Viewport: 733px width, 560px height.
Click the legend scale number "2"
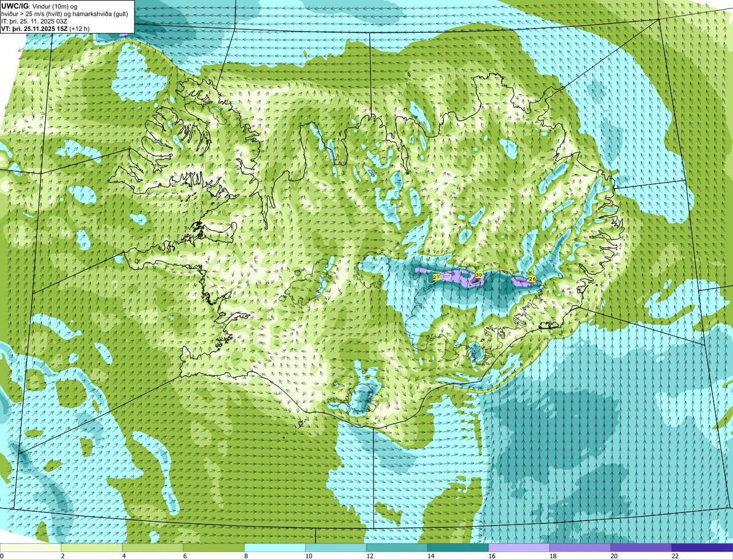click(x=62, y=556)
